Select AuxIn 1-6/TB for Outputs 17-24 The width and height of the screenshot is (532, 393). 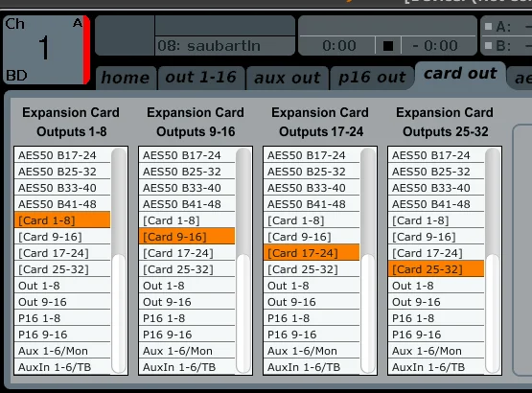click(312, 367)
